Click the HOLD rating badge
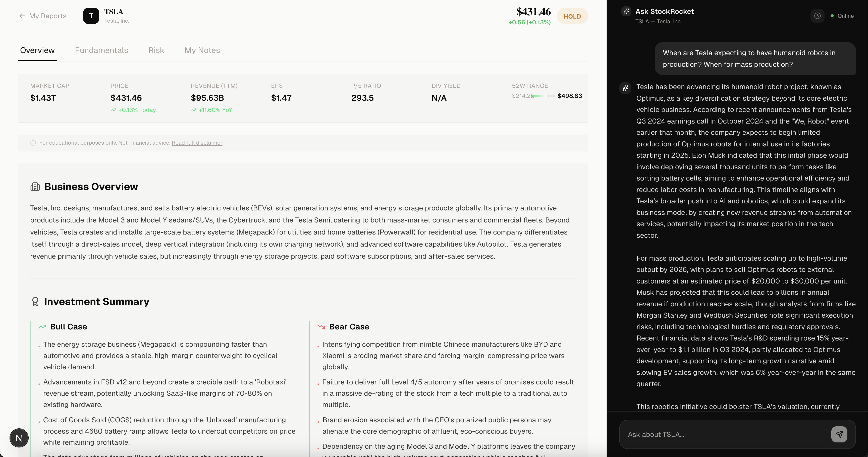This screenshot has height=457, width=868. [x=572, y=16]
